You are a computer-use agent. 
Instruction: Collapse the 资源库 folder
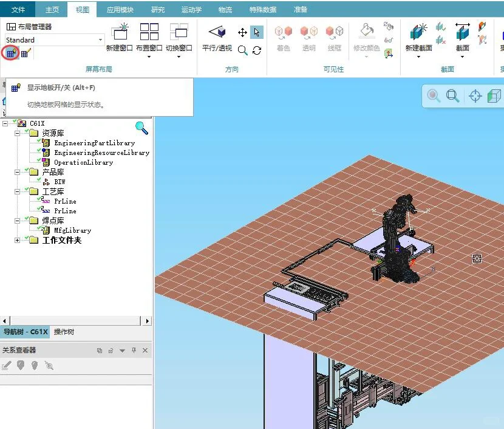[18, 133]
